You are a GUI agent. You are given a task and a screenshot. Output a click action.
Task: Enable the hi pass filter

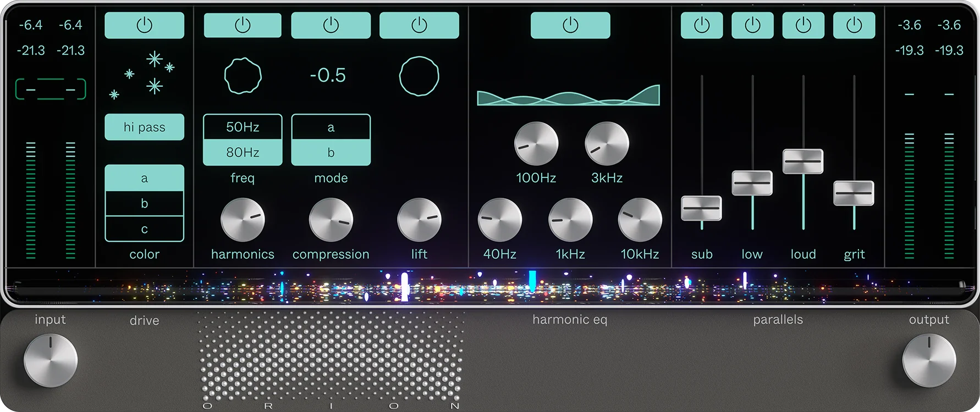click(144, 127)
